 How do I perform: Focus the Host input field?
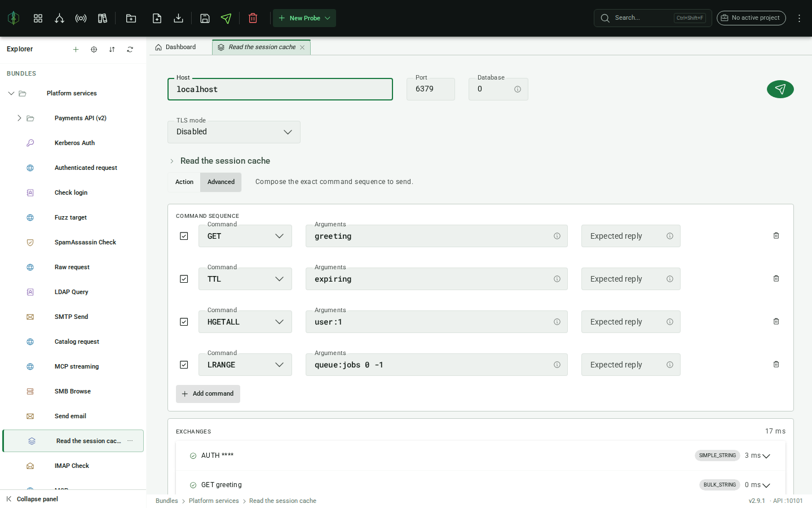tap(280, 89)
